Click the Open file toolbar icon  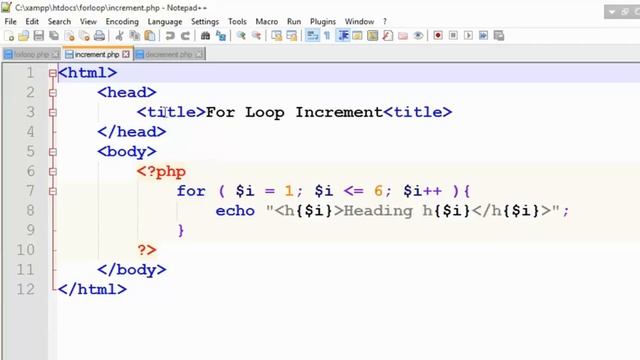[x=24, y=36]
